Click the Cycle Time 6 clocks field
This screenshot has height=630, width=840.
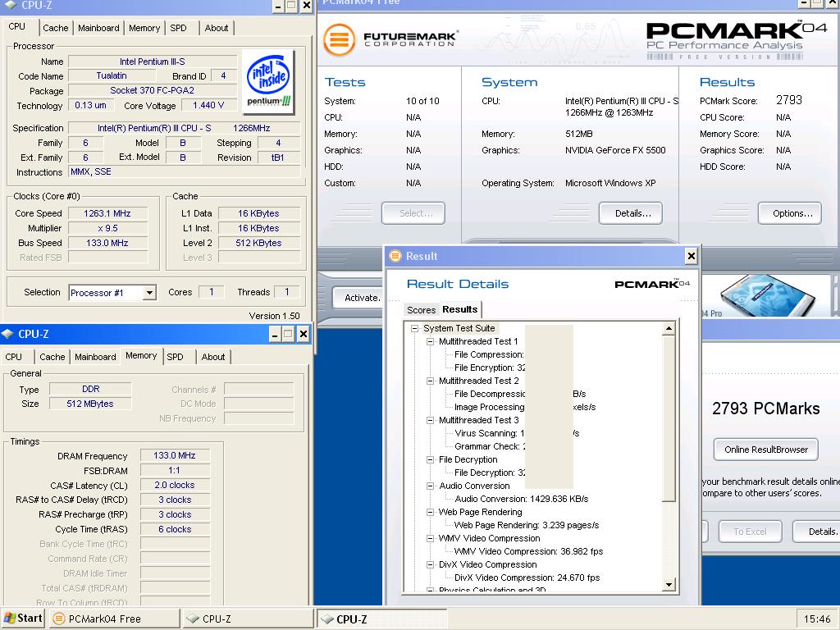point(175,529)
